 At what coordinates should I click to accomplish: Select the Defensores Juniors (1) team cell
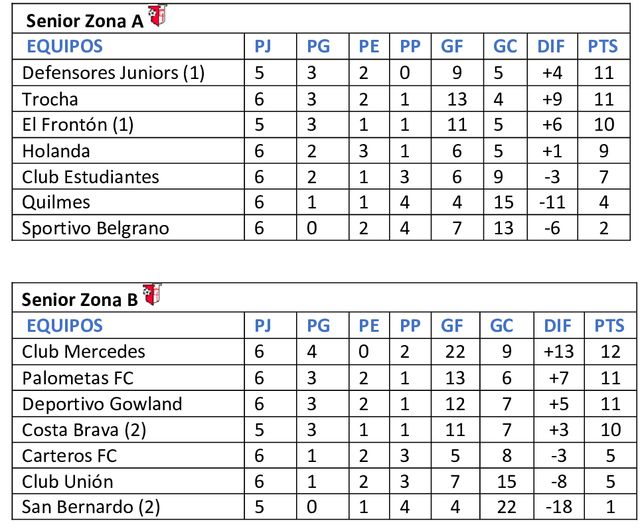(113, 73)
